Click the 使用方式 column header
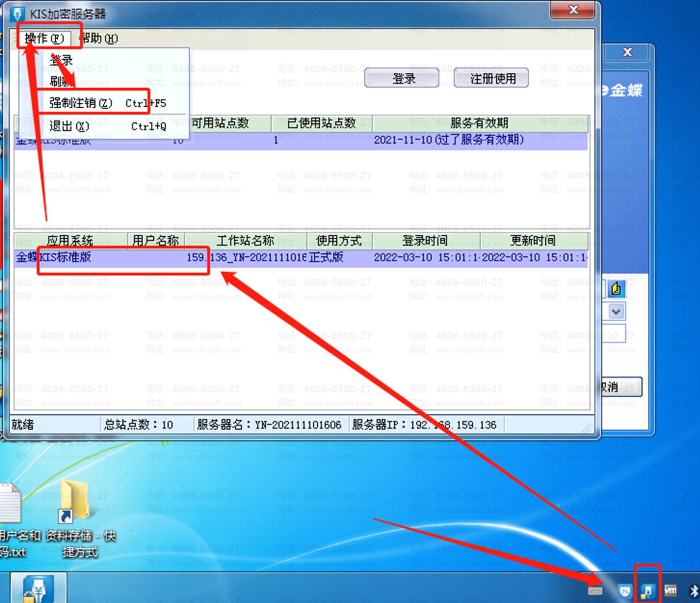 tap(339, 241)
